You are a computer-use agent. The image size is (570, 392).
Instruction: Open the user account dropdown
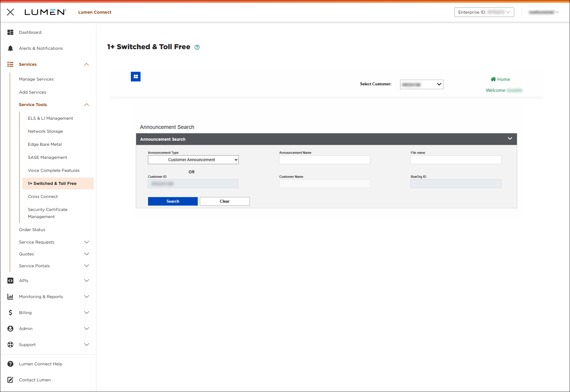pyautogui.click(x=544, y=12)
